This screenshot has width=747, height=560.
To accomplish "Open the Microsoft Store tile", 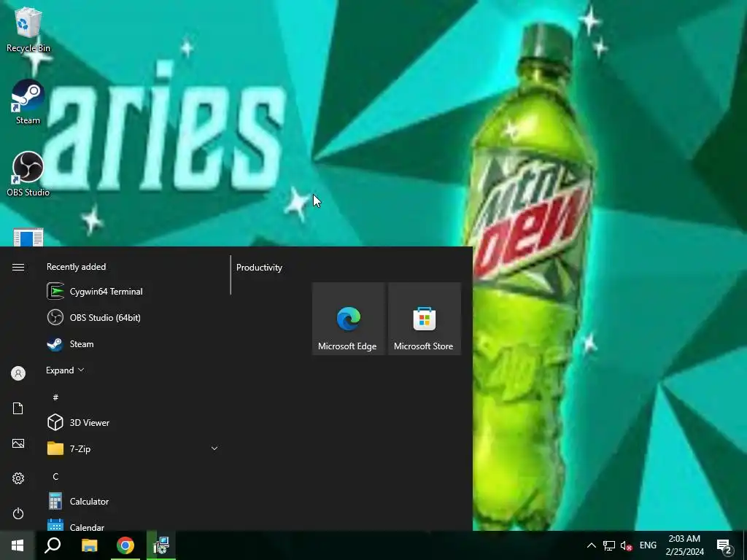I will [425, 319].
